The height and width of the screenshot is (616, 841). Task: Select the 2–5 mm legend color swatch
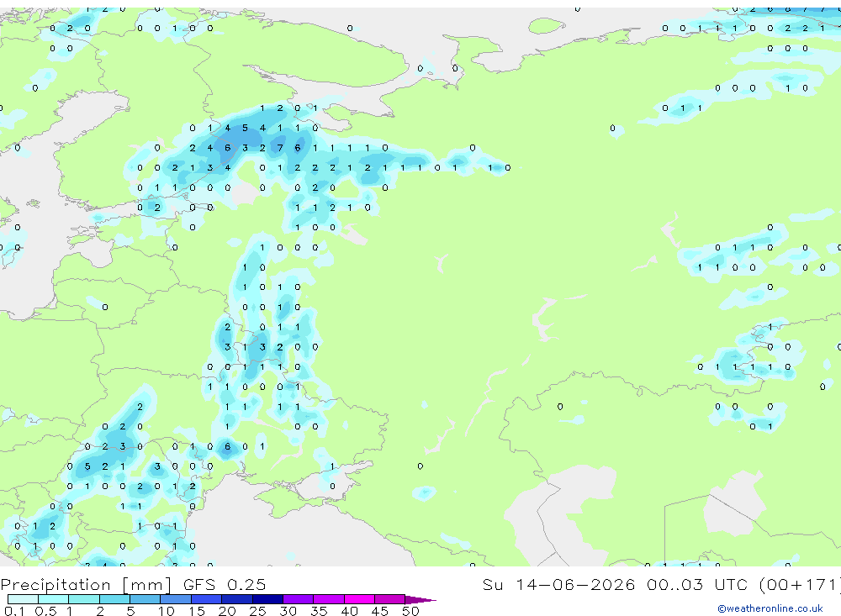(114, 599)
